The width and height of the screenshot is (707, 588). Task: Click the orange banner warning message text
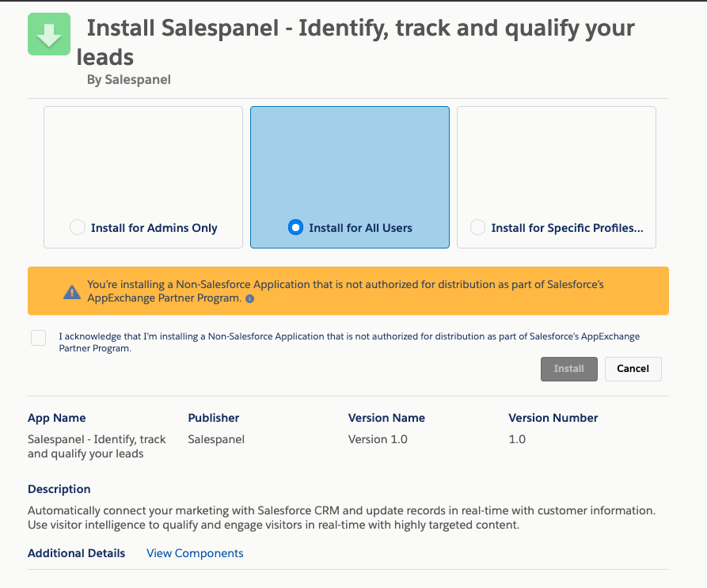click(345, 291)
